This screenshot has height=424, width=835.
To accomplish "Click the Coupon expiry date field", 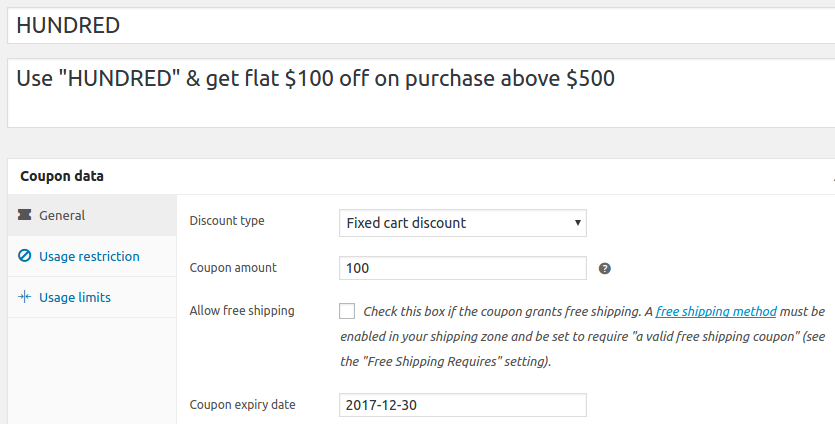I will [462, 405].
